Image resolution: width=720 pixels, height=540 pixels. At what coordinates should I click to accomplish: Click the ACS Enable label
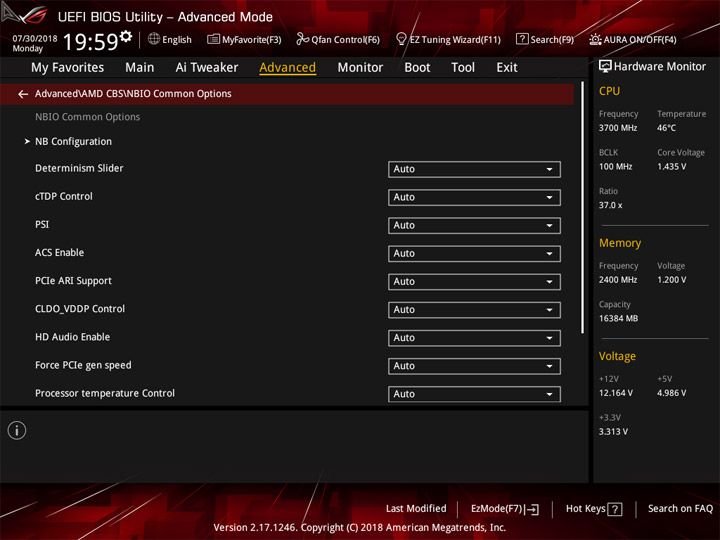click(59, 253)
